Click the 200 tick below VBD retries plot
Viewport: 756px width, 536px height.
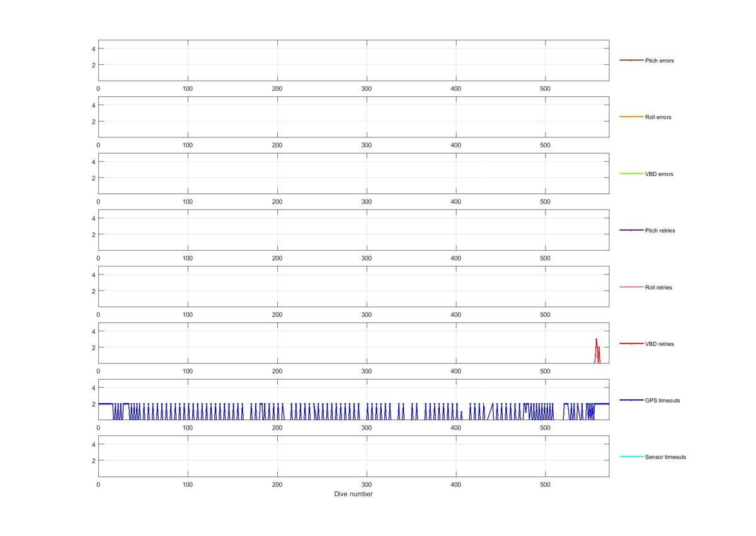tap(277, 372)
